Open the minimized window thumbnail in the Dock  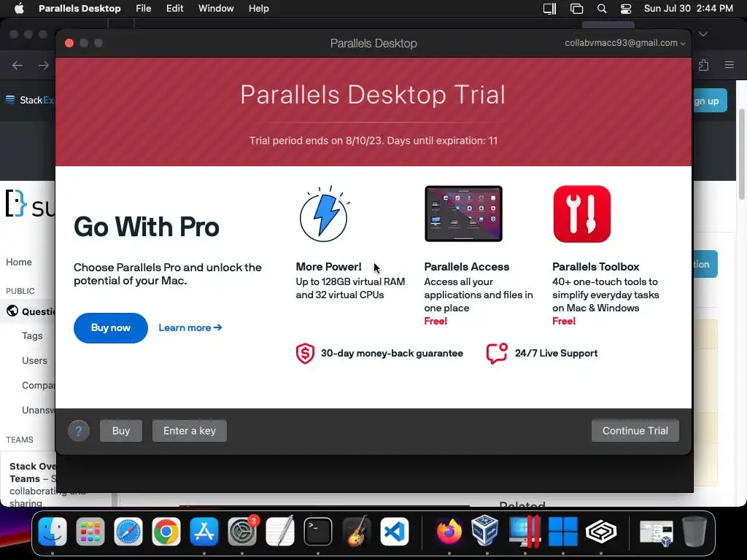(x=656, y=532)
